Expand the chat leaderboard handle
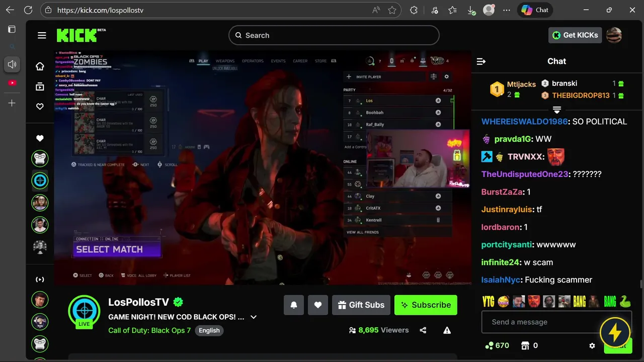The height and width of the screenshot is (362, 644). (557, 110)
